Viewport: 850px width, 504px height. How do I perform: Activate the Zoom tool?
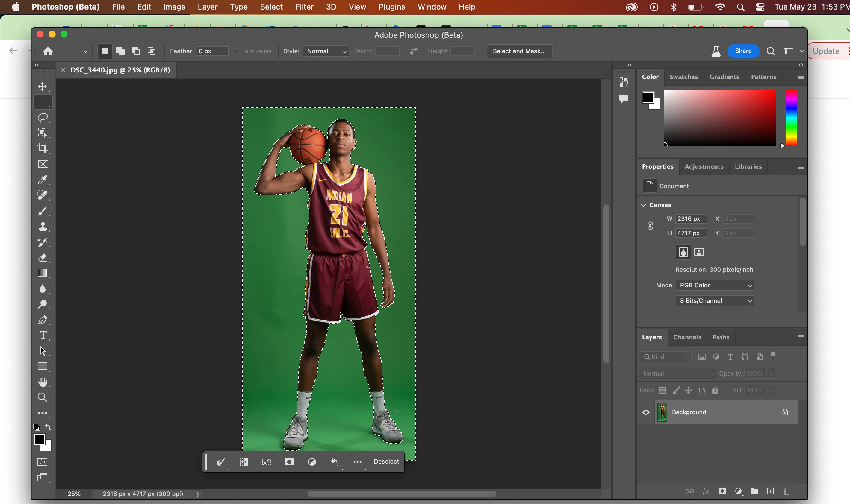(x=43, y=397)
